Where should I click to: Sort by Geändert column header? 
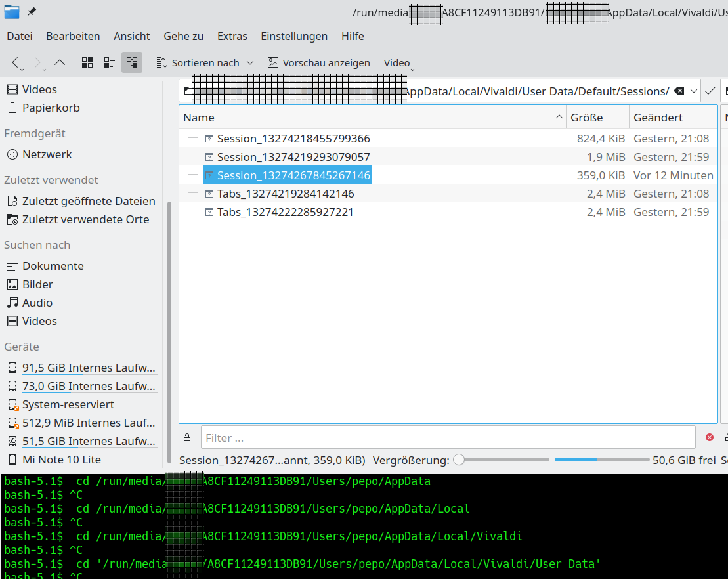(x=674, y=118)
